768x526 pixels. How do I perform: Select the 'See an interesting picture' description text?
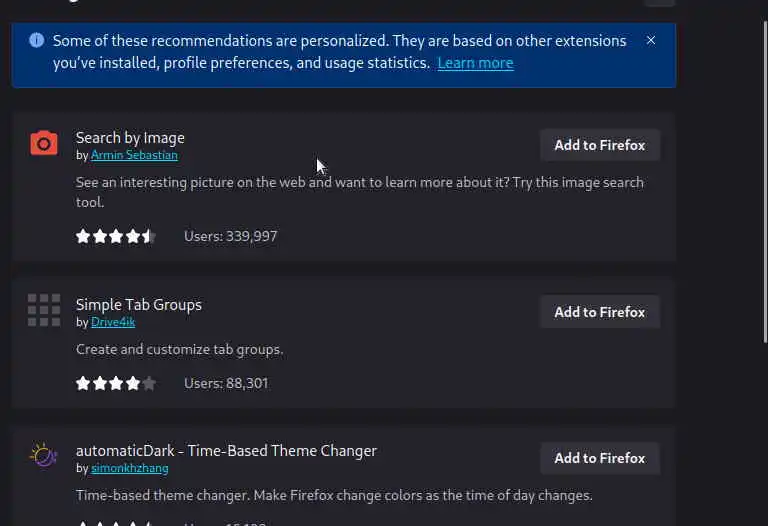[x=360, y=192]
